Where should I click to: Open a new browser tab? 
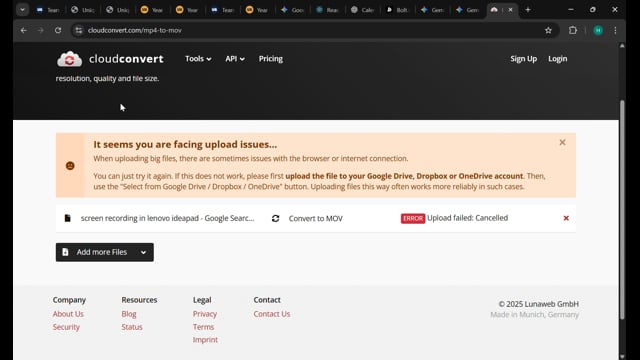pos(528,10)
